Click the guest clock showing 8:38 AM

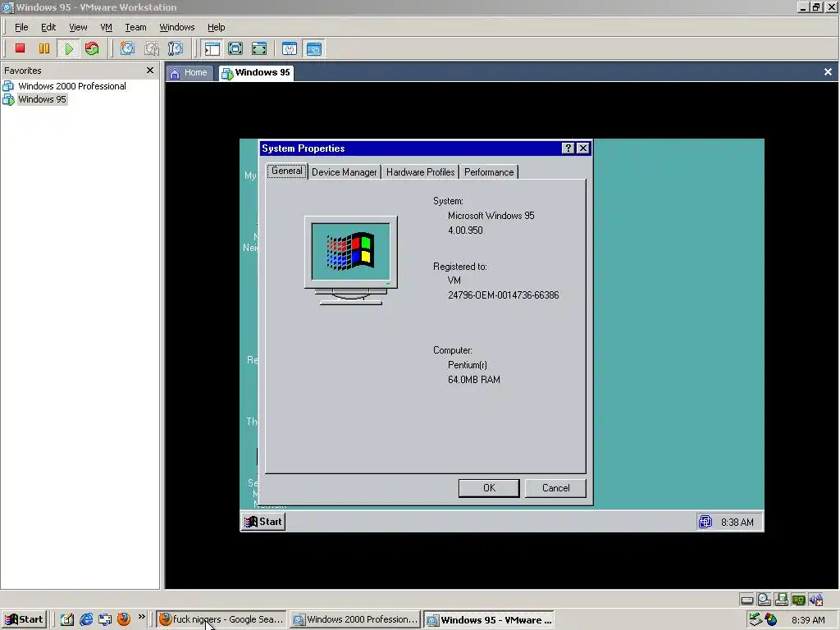click(737, 523)
